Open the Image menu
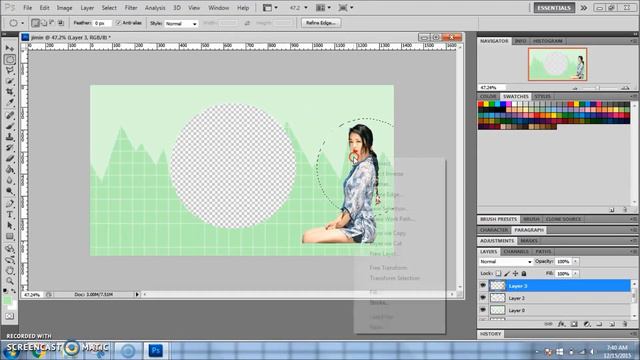 point(64,8)
